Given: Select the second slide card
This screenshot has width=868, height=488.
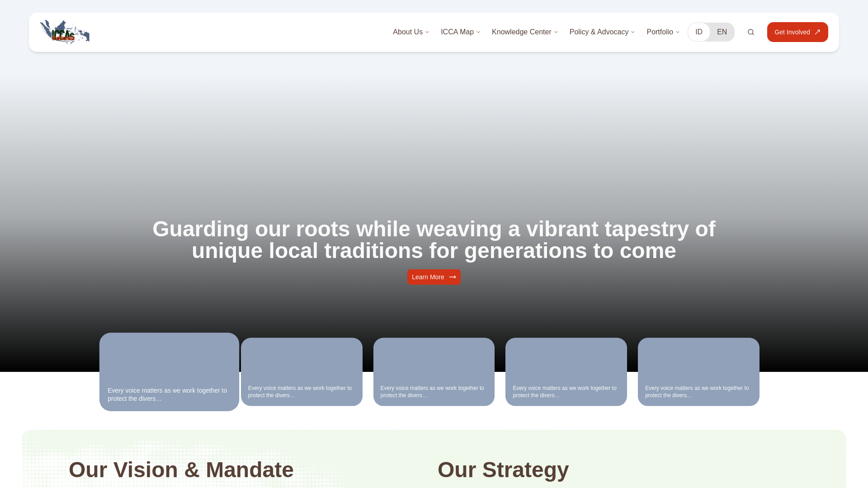Looking at the screenshot, I should [x=302, y=371].
